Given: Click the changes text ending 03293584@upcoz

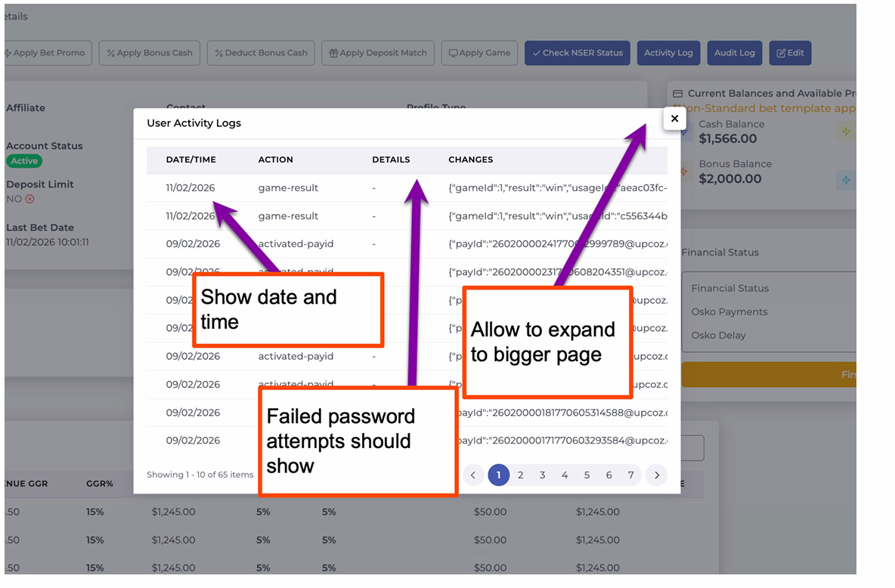Looking at the screenshot, I should (x=562, y=440).
